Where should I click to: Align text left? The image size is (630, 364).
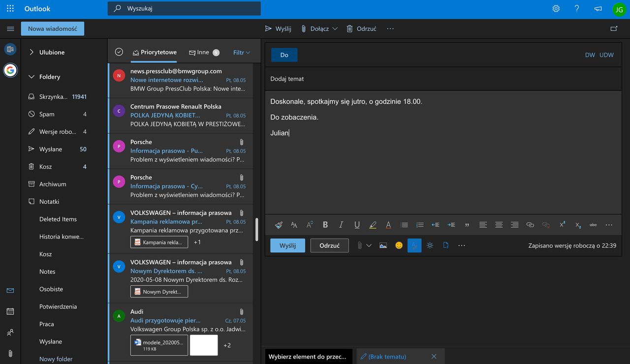coord(483,225)
